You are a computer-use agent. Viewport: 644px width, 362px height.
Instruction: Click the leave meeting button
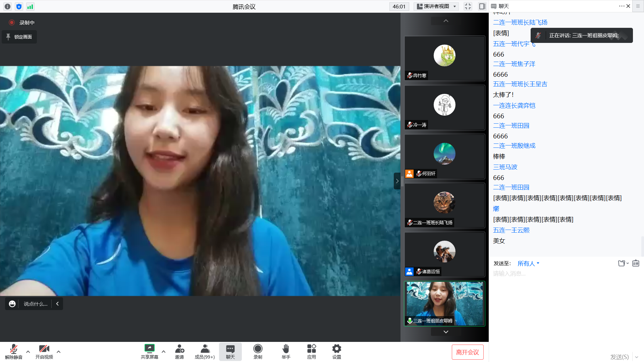tap(467, 352)
